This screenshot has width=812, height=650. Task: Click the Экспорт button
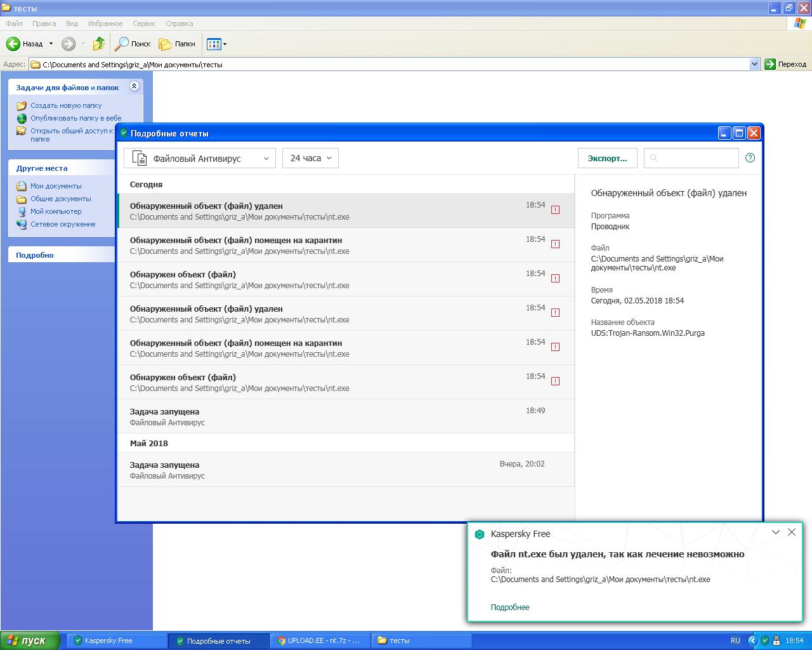[x=606, y=158]
